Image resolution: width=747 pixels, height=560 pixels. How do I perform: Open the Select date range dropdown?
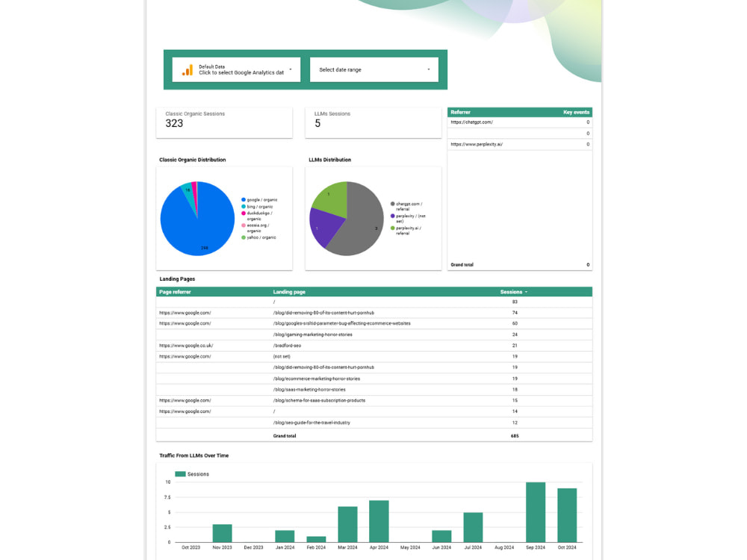(374, 69)
